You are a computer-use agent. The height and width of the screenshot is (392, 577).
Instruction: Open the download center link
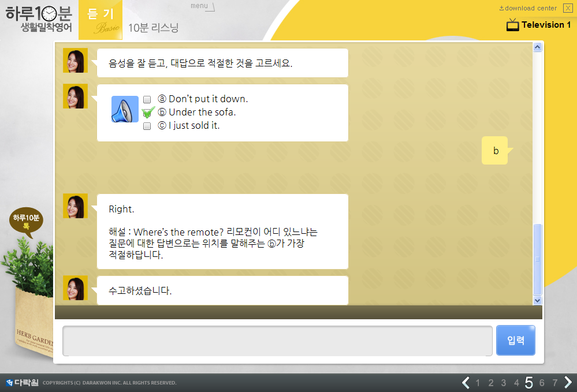[528, 8]
